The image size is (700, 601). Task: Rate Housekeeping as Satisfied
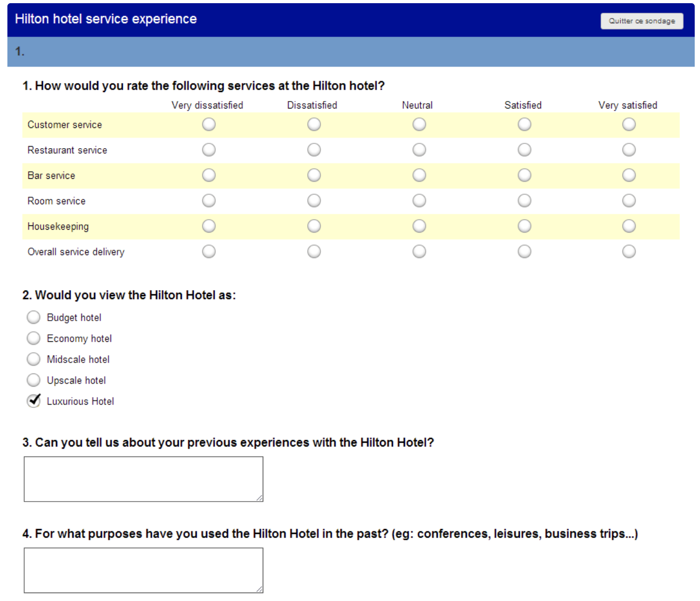(x=523, y=226)
